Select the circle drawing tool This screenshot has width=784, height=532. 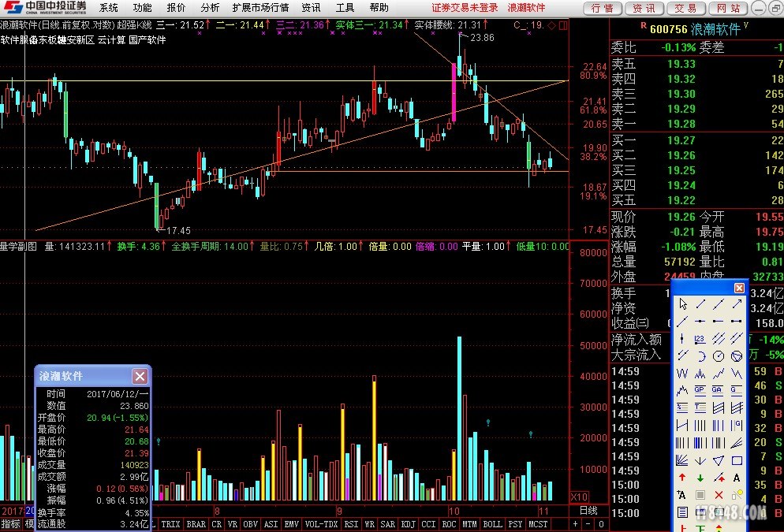click(719, 356)
